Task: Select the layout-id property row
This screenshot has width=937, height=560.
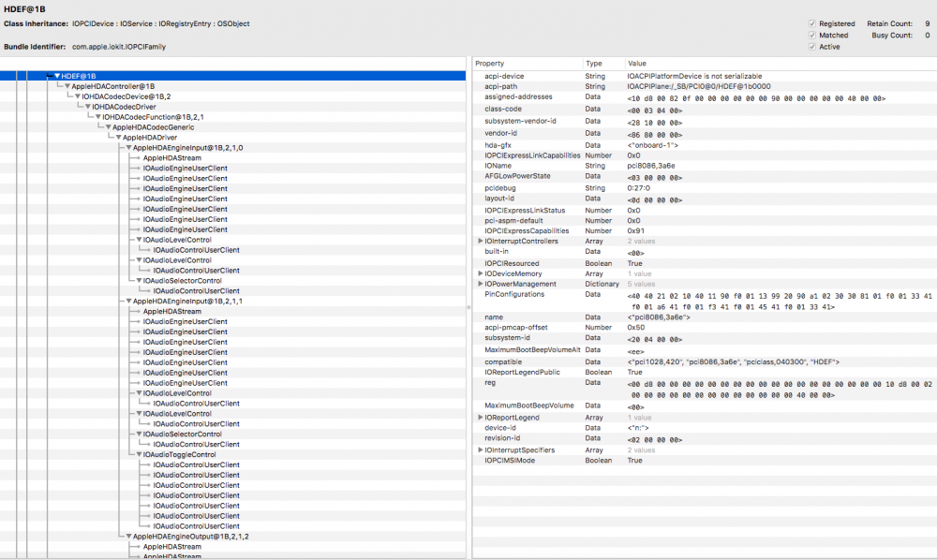Action: tap(705, 199)
